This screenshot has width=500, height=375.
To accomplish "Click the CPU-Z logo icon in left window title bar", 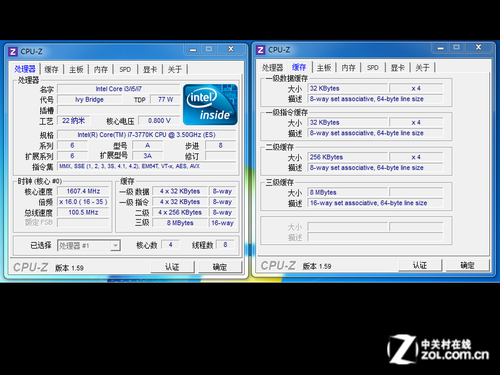I will (x=13, y=52).
